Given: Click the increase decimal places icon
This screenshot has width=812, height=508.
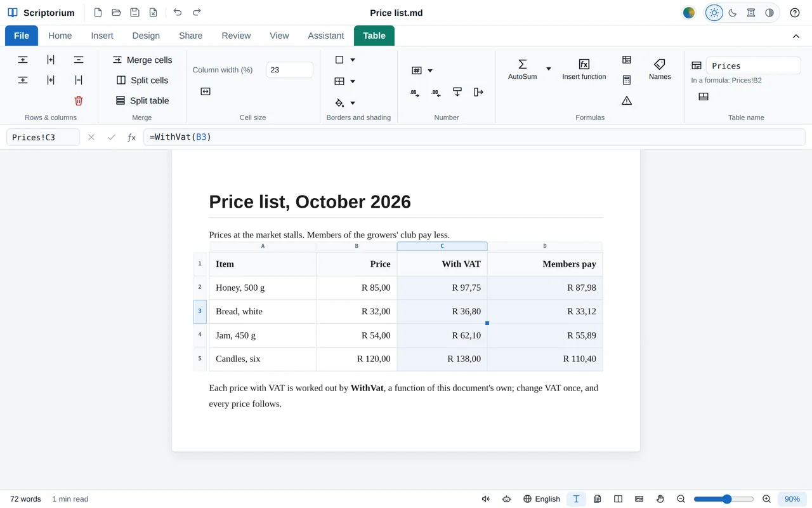Looking at the screenshot, I should tap(414, 93).
